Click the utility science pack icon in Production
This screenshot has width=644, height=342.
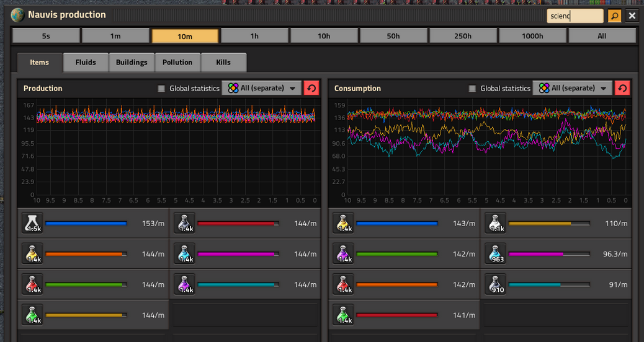pos(32,254)
